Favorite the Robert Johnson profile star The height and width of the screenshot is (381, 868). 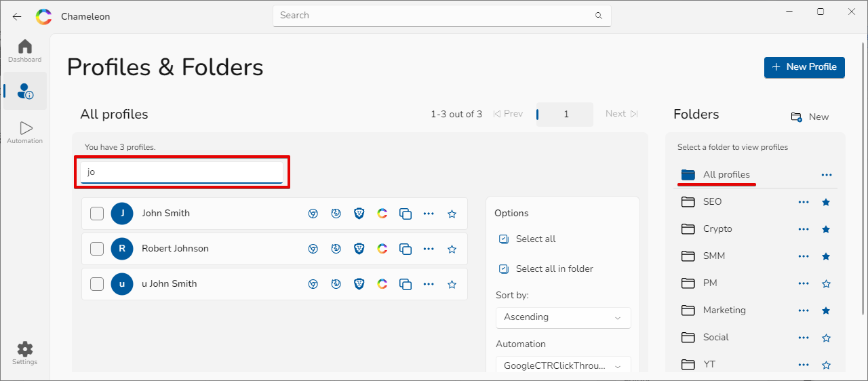pyautogui.click(x=452, y=249)
